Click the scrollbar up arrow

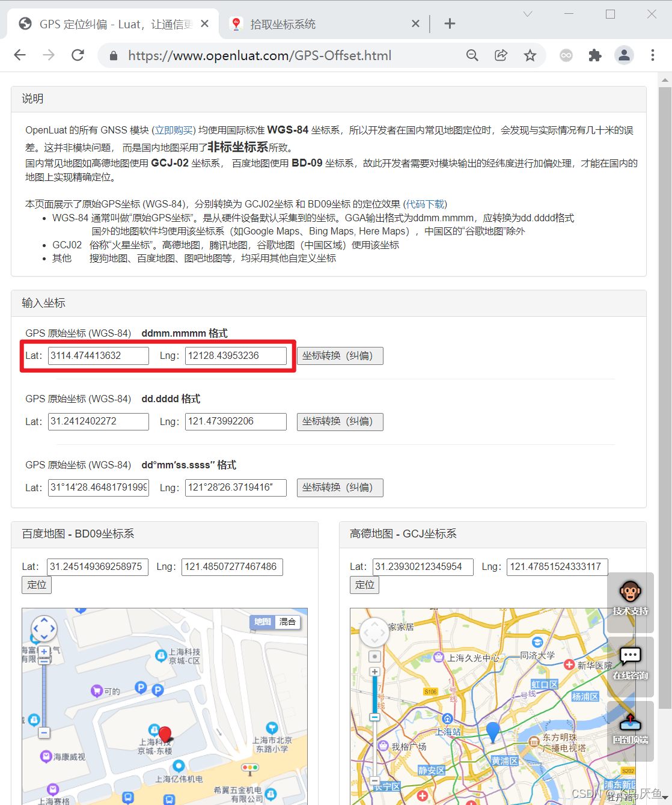(665, 79)
